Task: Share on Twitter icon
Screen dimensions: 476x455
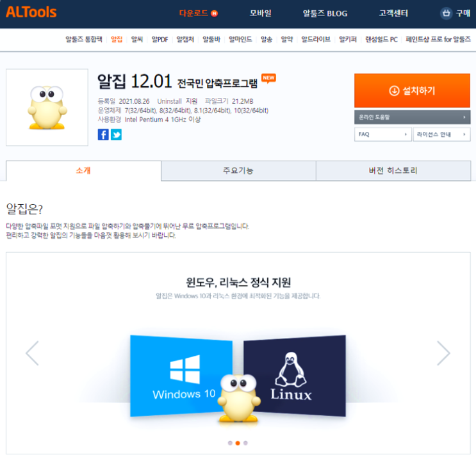Action: pos(116,134)
